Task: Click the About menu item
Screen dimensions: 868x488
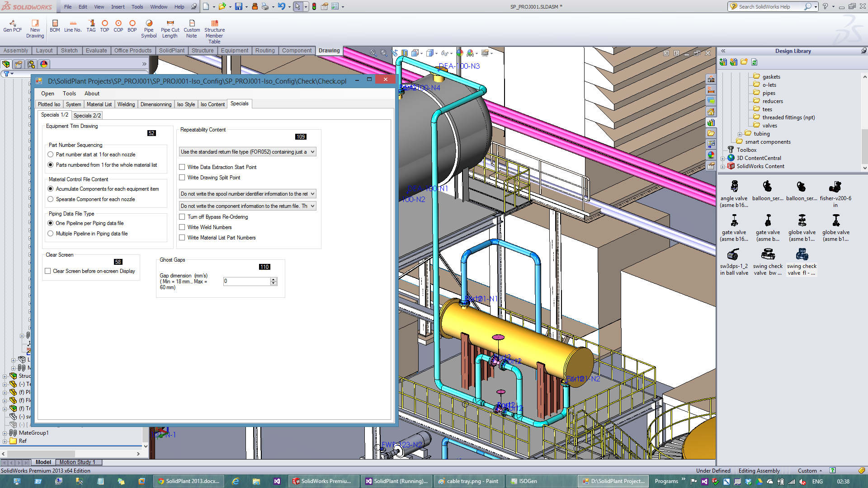Action: pos(92,94)
